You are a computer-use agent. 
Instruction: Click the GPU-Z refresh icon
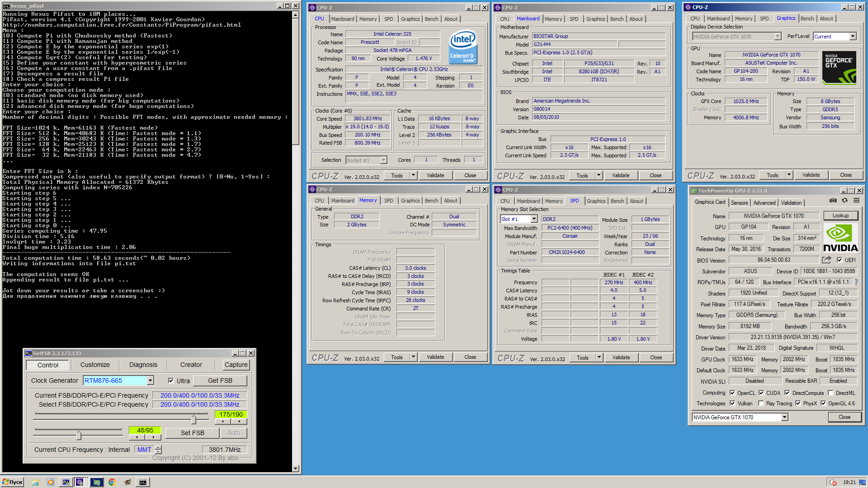844,201
